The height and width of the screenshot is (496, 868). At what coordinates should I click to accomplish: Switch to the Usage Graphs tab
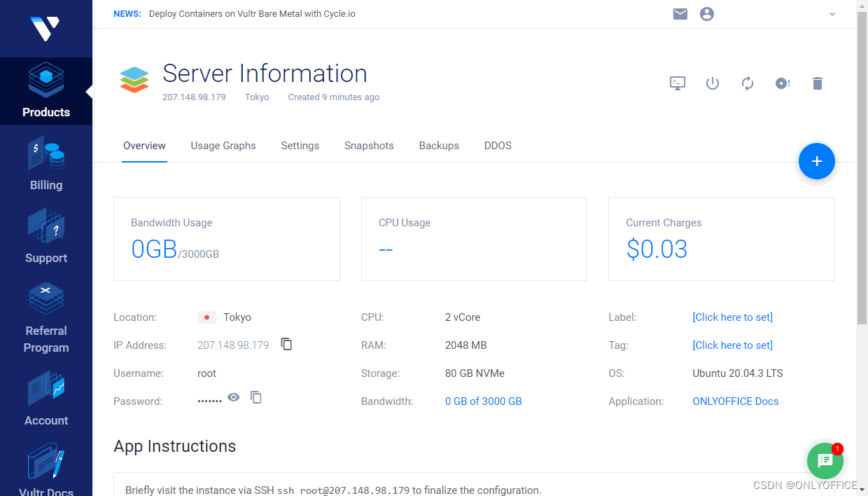[x=223, y=146]
